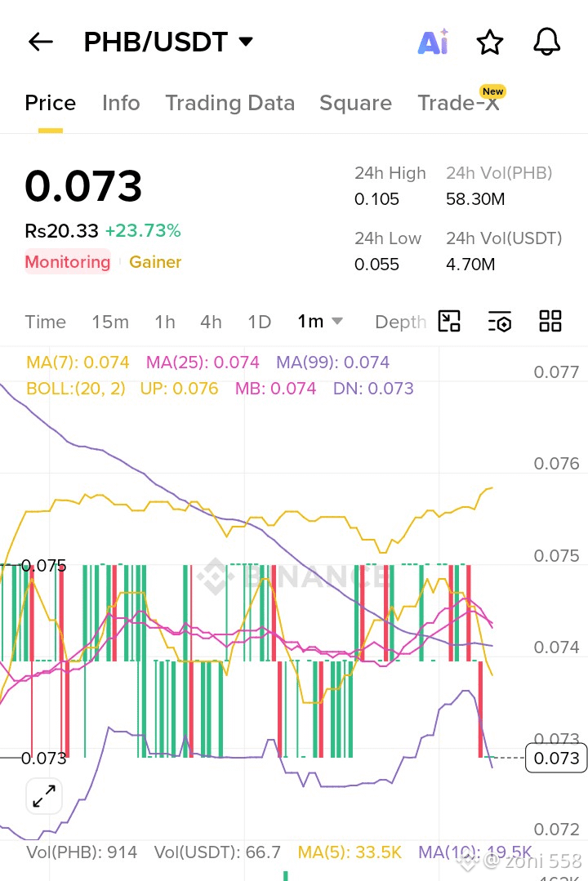588x881 pixels.
Task: Tap the MA(99): 0.074 indicator label
Action: pos(332,362)
